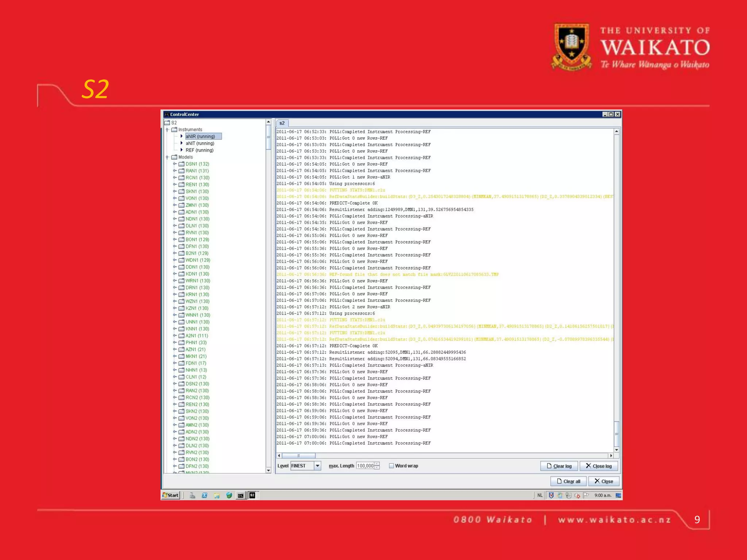
Task: Click the S2 application taskbar icon
Action: (x=252, y=495)
